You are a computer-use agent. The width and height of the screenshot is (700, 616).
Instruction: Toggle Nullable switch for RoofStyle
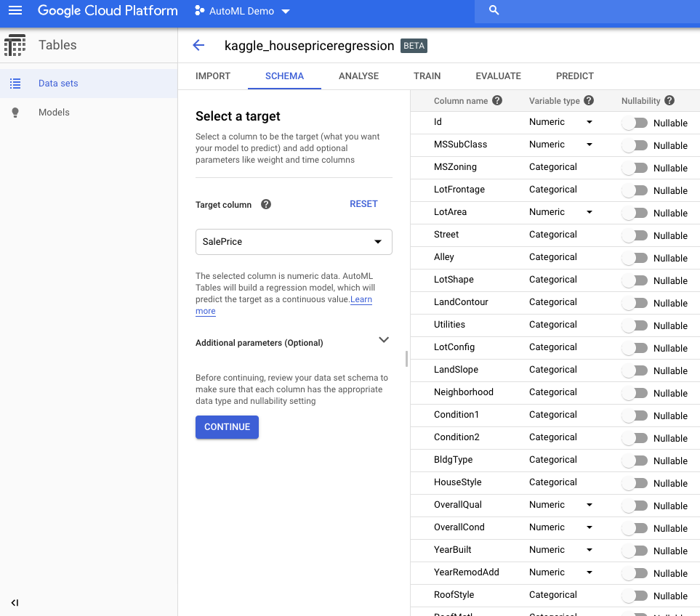coord(635,596)
